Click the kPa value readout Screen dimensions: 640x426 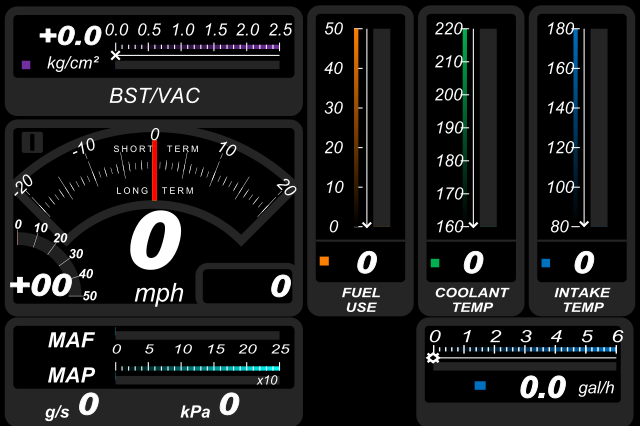click(229, 404)
